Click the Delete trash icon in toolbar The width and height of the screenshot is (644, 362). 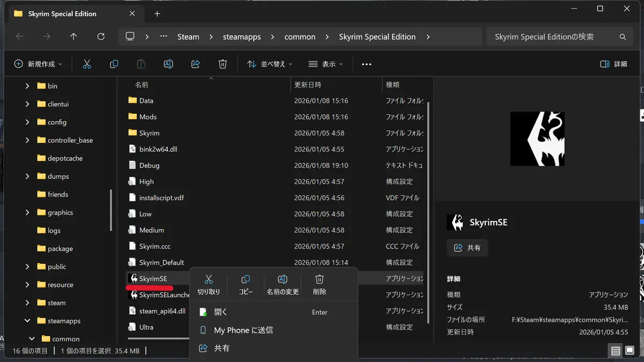[223, 64]
